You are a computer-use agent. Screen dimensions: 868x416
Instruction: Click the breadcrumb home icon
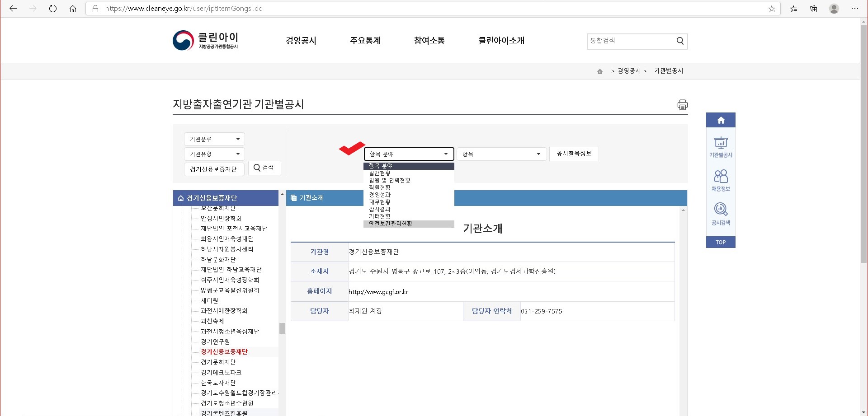click(x=600, y=71)
